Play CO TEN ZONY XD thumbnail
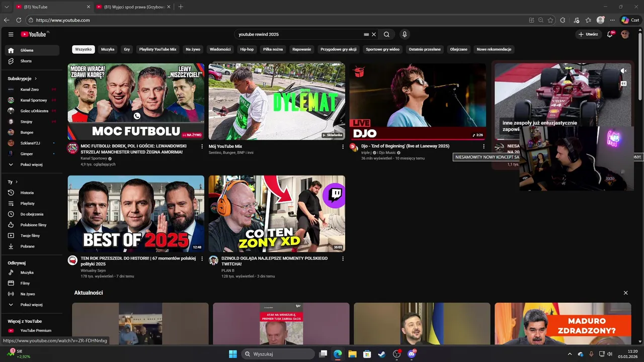 coord(277,214)
